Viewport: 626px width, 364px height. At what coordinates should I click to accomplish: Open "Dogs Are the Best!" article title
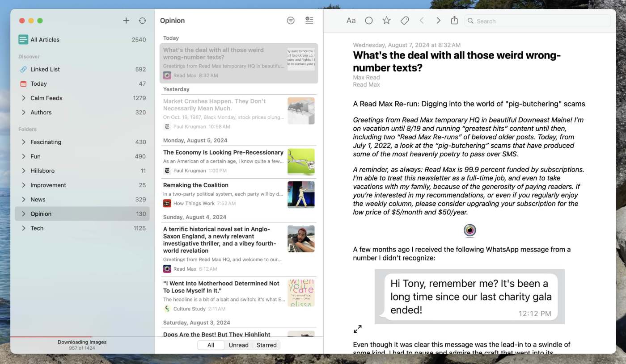217,334
